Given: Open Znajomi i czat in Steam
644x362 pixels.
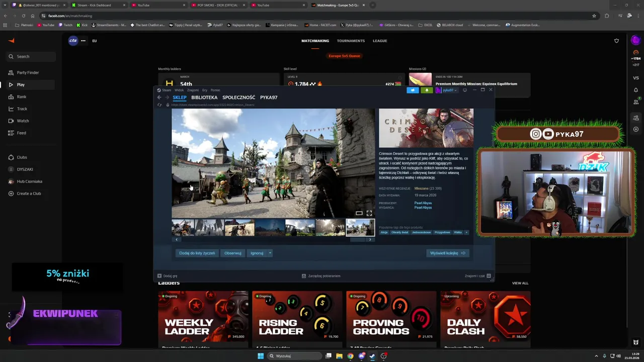Looking at the screenshot, I should click(x=477, y=276).
